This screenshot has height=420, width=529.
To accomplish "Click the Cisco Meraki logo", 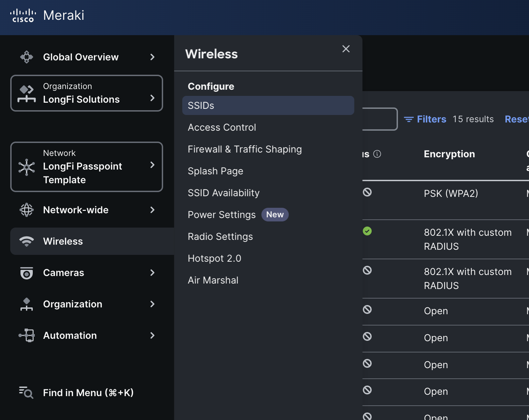I will pyautogui.click(x=47, y=15).
